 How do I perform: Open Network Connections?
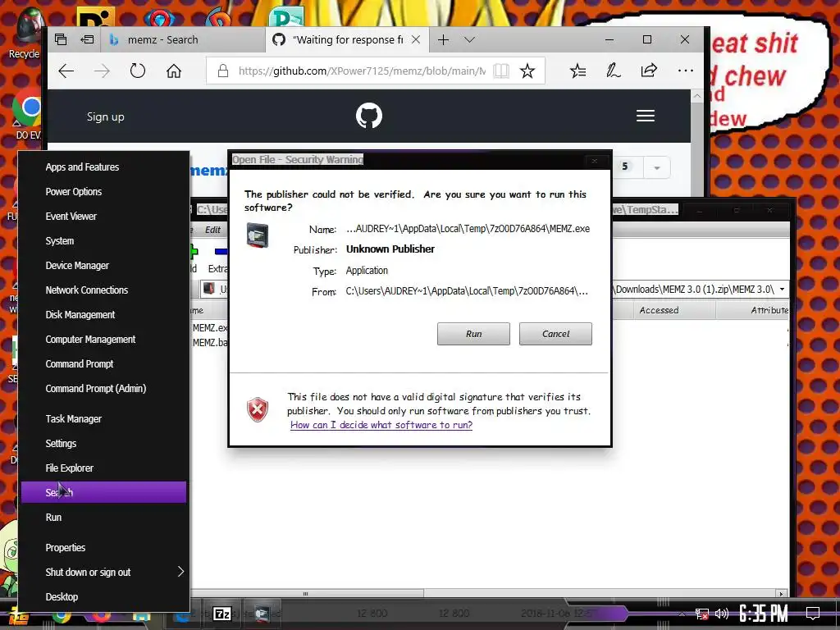[86, 290]
